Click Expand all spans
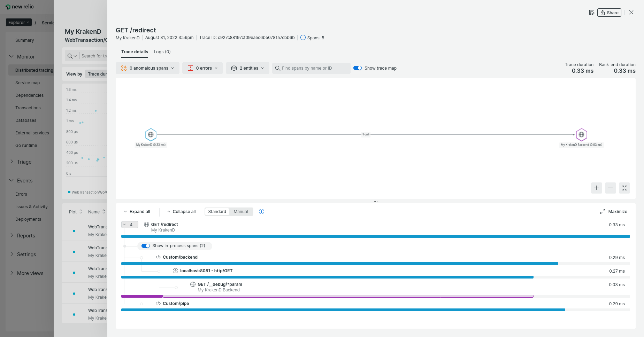 click(137, 212)
